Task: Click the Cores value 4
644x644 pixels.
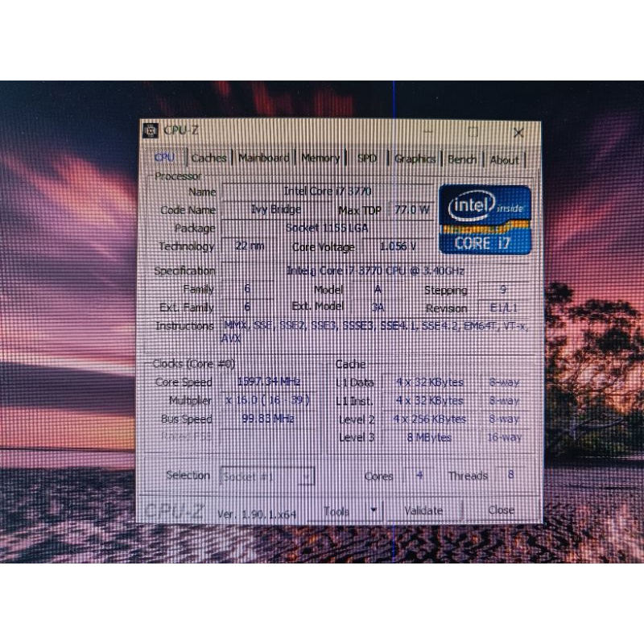Action: pos(419,475)
